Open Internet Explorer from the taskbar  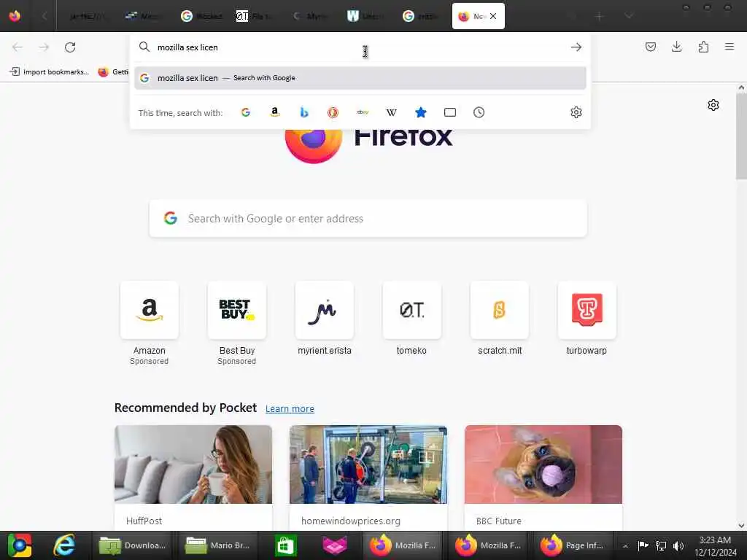[64, 545]
